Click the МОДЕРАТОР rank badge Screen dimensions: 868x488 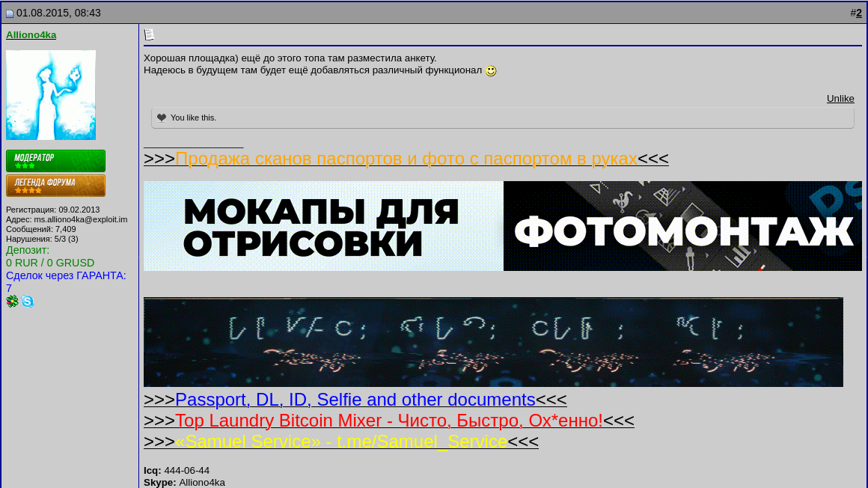pos(55,160)
